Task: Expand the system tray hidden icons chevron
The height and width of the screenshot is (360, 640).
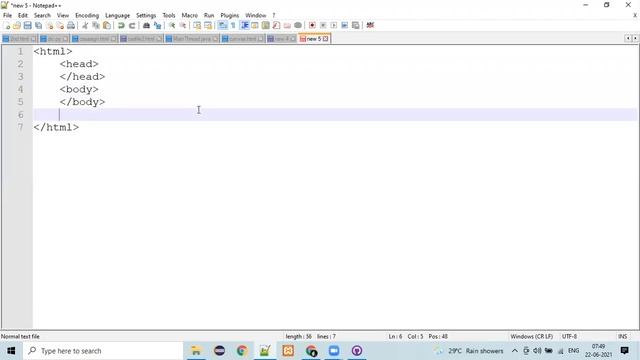Action: pos(515,351)
